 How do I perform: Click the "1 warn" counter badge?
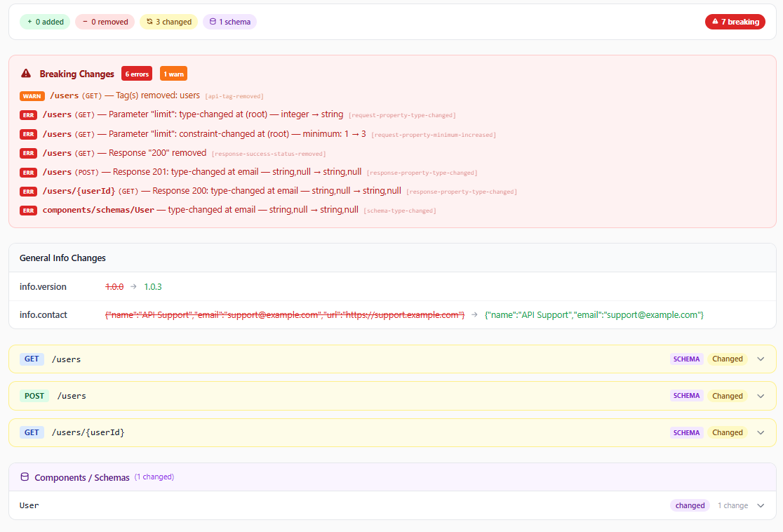(x=173, y=73)
